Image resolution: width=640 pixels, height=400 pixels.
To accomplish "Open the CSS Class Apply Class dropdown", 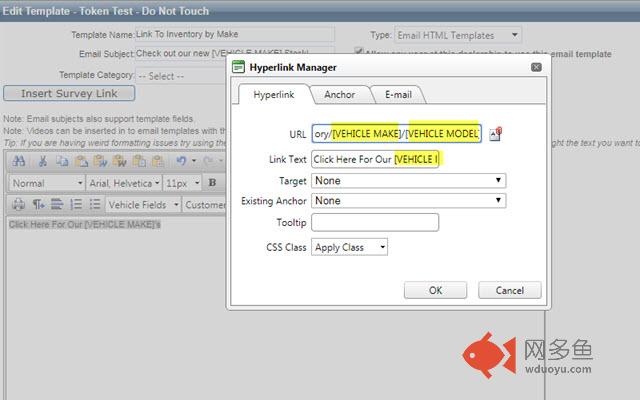I will pyautogui.click(x=349, y=247).
